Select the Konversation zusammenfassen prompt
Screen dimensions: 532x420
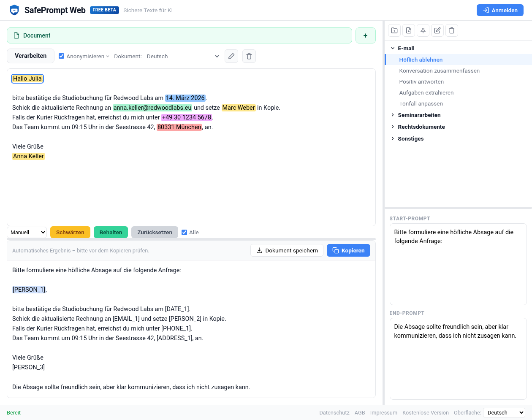[439, 71]
